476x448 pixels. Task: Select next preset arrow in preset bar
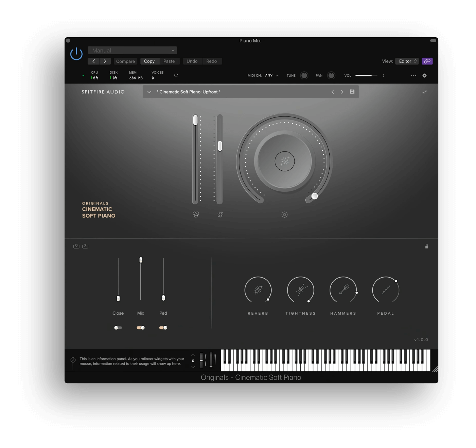[342, 92]
